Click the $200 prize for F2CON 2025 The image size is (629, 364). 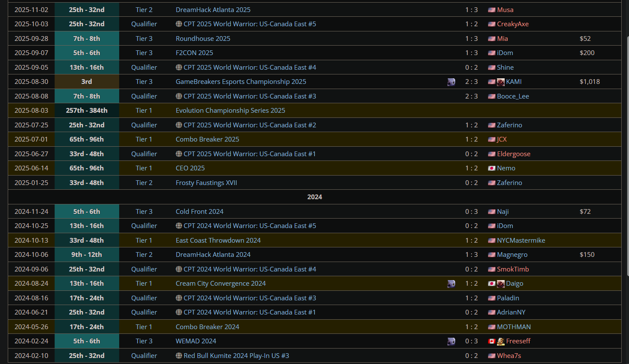tap(587, 53)
